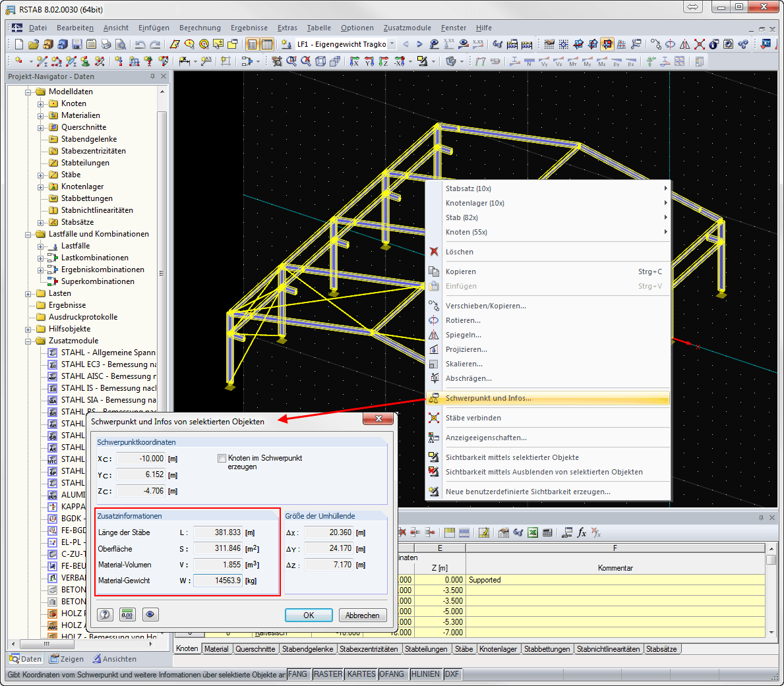Screen dimensions: 784x686
Task: Collapse the Modelldaten tree node
Action: pyautogui.click(x=28, y=92)
